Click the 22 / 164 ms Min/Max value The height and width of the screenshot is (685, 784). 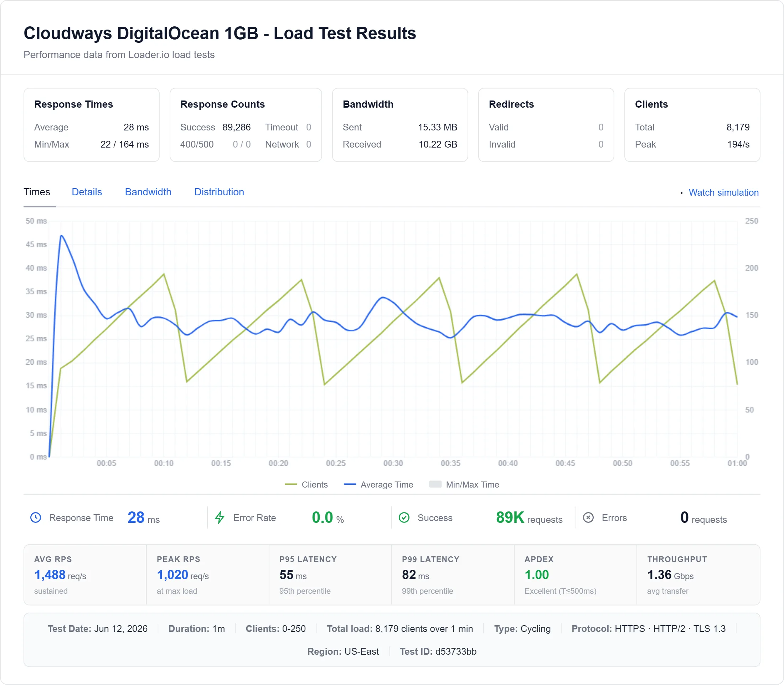[125, 144]
